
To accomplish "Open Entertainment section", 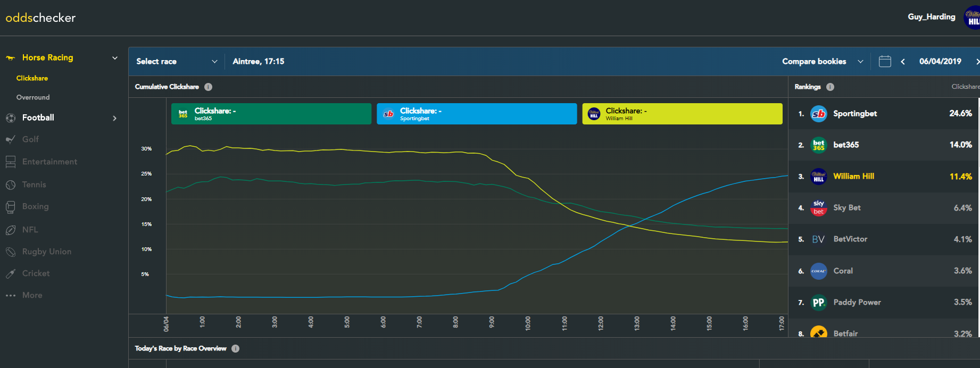I will pos(49,162).
